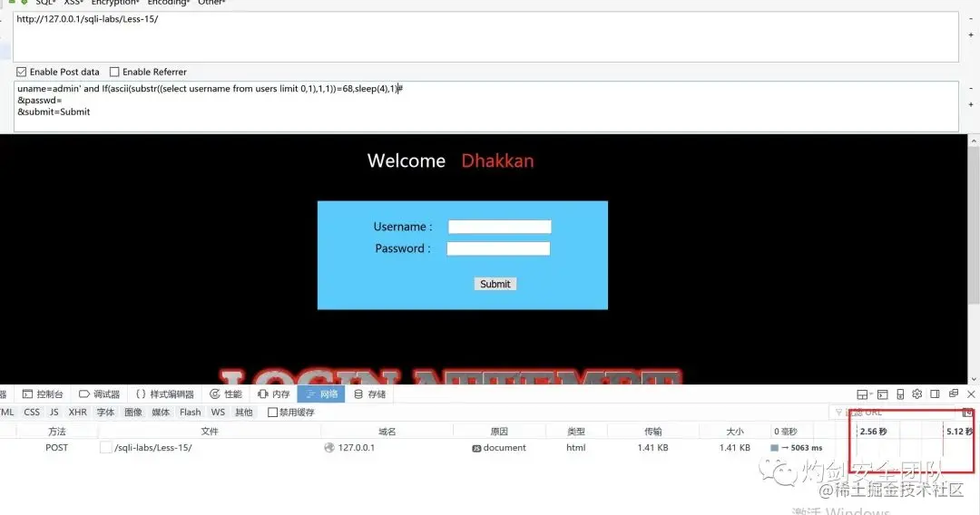Filter requests by 媒体 media
This screenshot has height=515, width=980.
pos(161,412)
